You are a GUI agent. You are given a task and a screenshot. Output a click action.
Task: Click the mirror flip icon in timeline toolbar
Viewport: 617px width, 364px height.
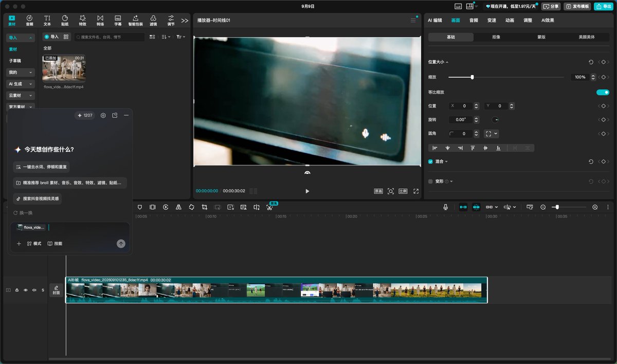pos(178,207)
